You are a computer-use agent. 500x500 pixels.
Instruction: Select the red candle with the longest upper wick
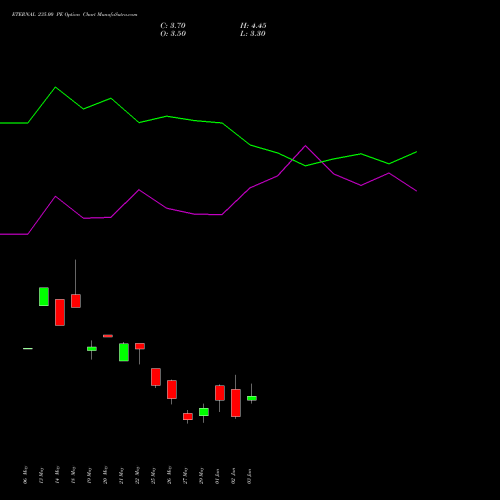(76, 301)
